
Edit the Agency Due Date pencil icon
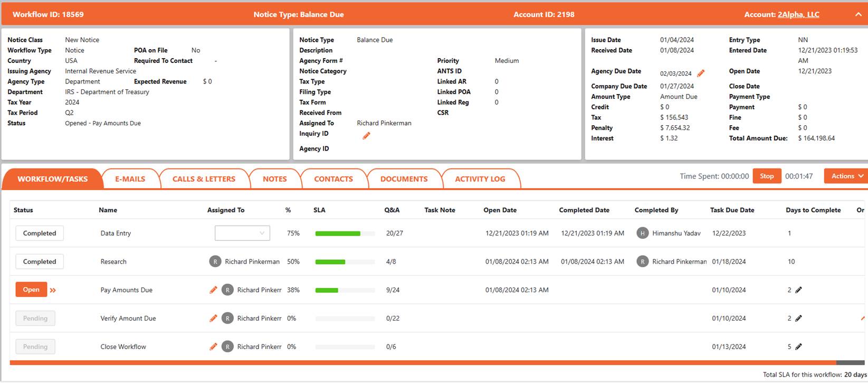pyautogui.click(x=701, y=73)
